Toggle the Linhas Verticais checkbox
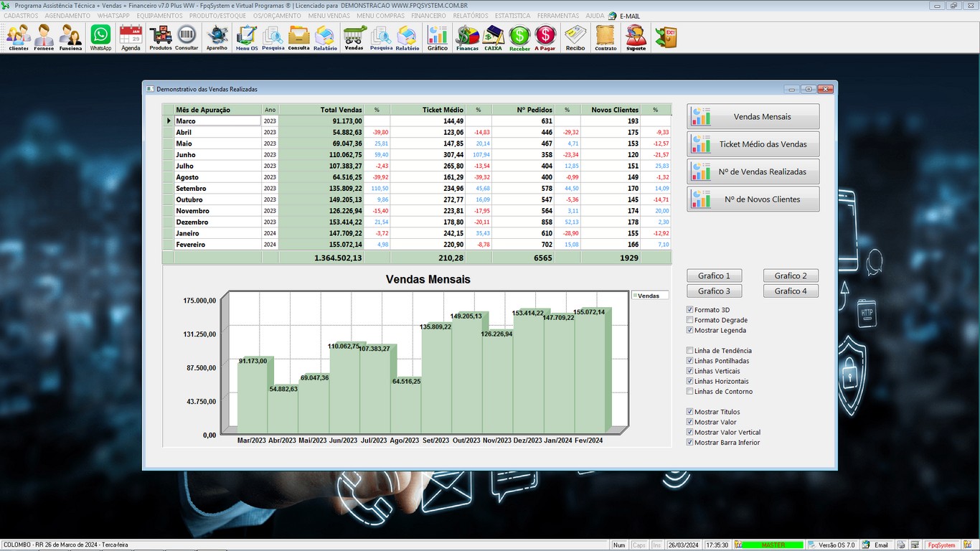This screenshot has height=551, width=980. pyautogui.click(x=690, y=371)
